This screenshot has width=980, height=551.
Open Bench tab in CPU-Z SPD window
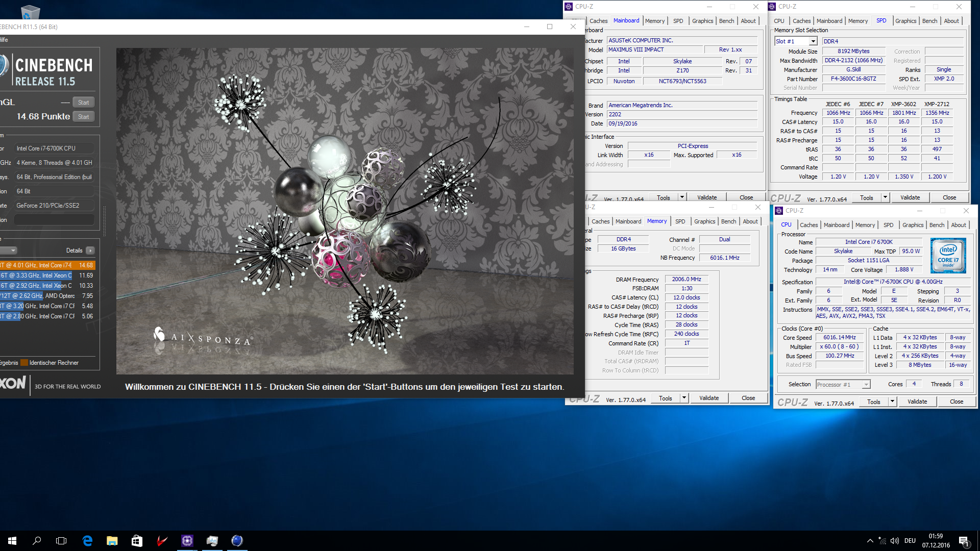click(929, 21)
